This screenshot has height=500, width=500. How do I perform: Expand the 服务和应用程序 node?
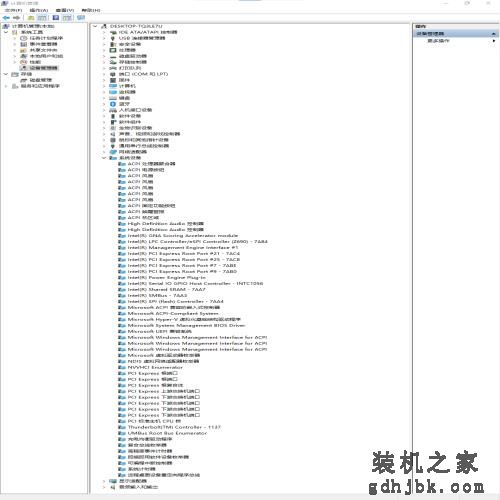pos(6,86)
